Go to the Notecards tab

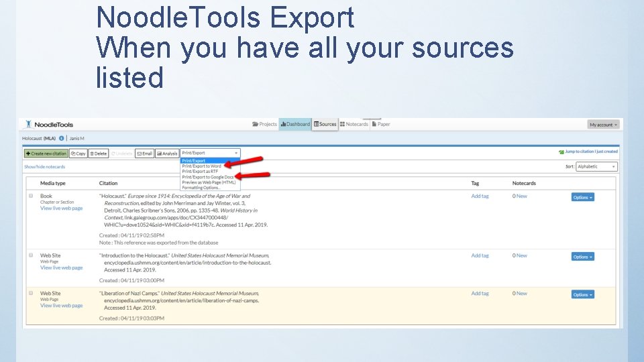(354, 124)
